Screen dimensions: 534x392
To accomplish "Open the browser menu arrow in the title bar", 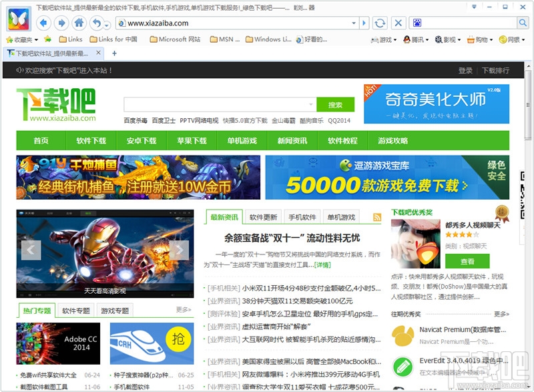I will point(474,7).
